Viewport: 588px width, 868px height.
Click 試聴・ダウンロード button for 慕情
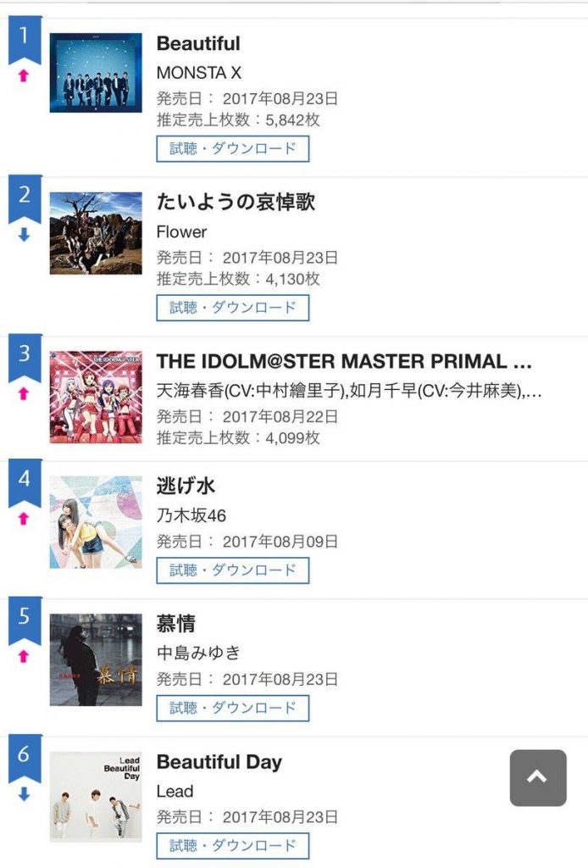(233, 708)
